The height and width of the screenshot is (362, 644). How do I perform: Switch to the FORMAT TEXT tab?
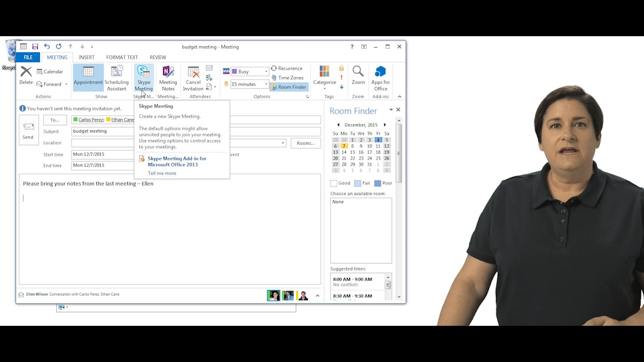click(x=122, y=57)
